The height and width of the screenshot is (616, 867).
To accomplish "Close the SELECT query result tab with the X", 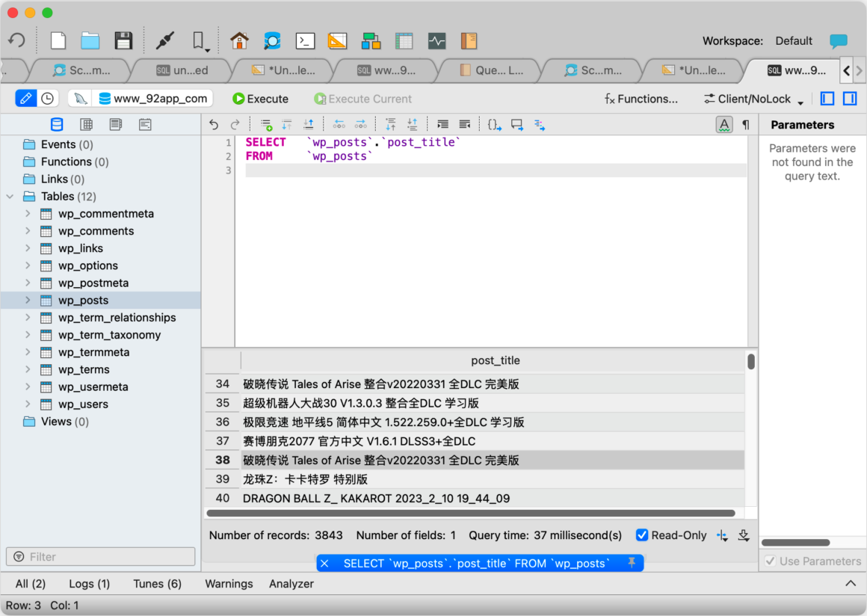I will tap(324, 563).
